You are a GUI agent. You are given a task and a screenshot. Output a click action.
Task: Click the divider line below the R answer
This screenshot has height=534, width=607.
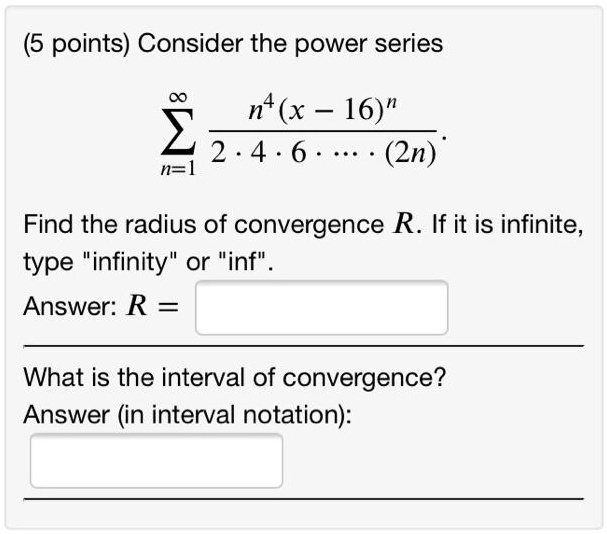[303, 345]
